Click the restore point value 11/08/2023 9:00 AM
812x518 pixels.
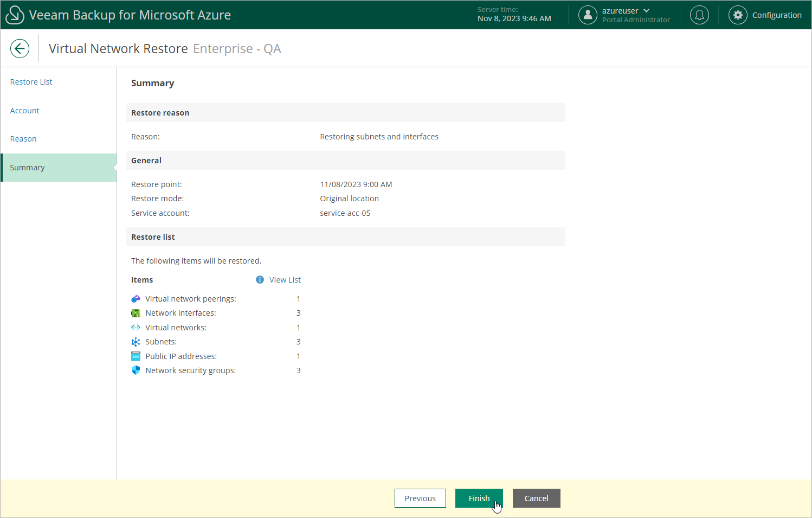pyautogui.click(x=356, y=184)
